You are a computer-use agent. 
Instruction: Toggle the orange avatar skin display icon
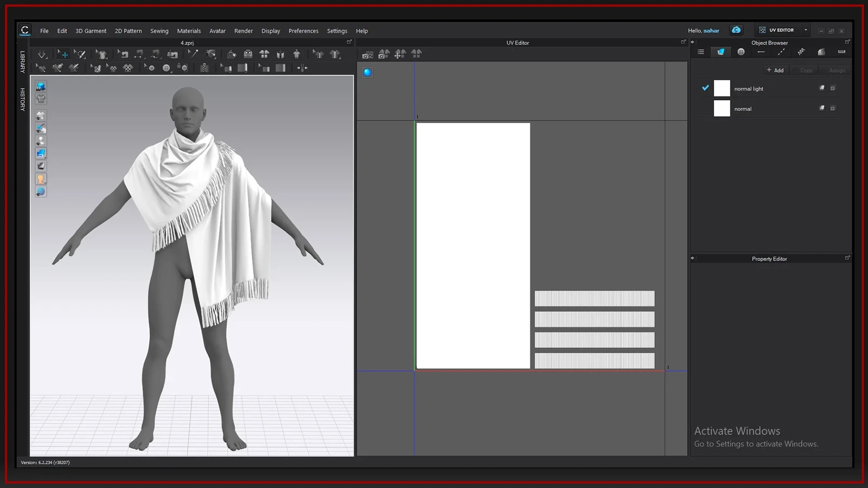coord(41,179)
